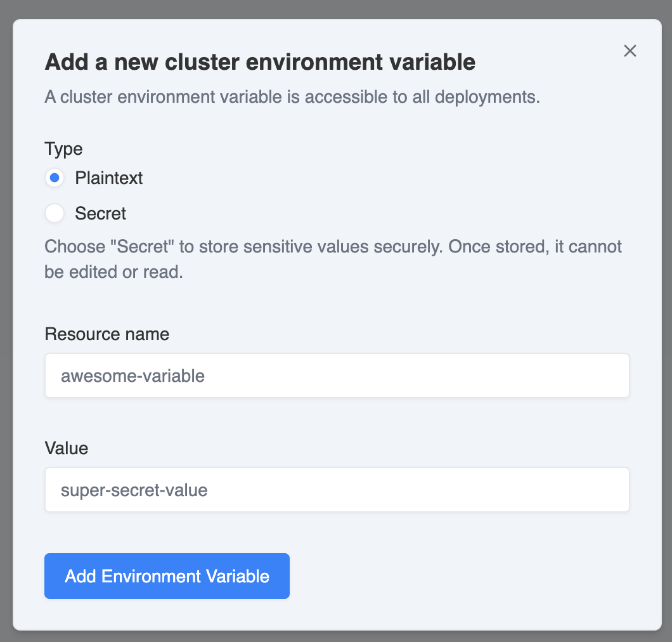Click the Plaintext option label text
The height and width of the screenshot is (642, 672).
pyautogui.click(x=108, y=178)
